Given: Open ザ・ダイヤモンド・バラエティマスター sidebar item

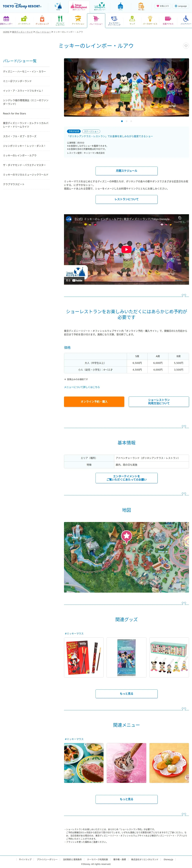Looking at the screenshot, I should tap(26, 165).
